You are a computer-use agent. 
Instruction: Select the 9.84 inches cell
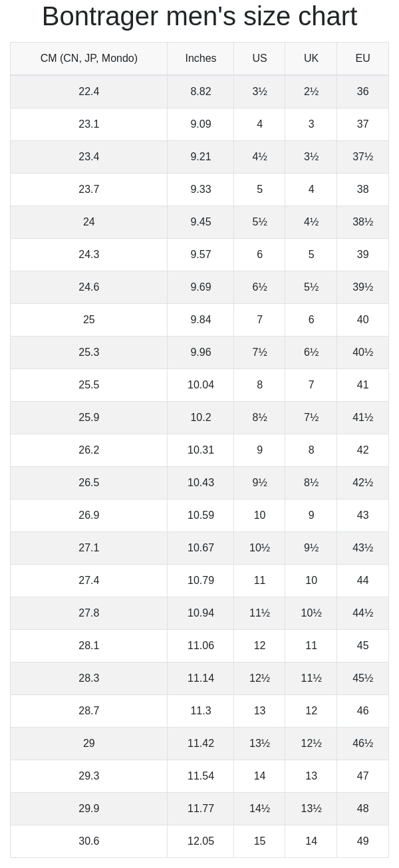[201, 320]
